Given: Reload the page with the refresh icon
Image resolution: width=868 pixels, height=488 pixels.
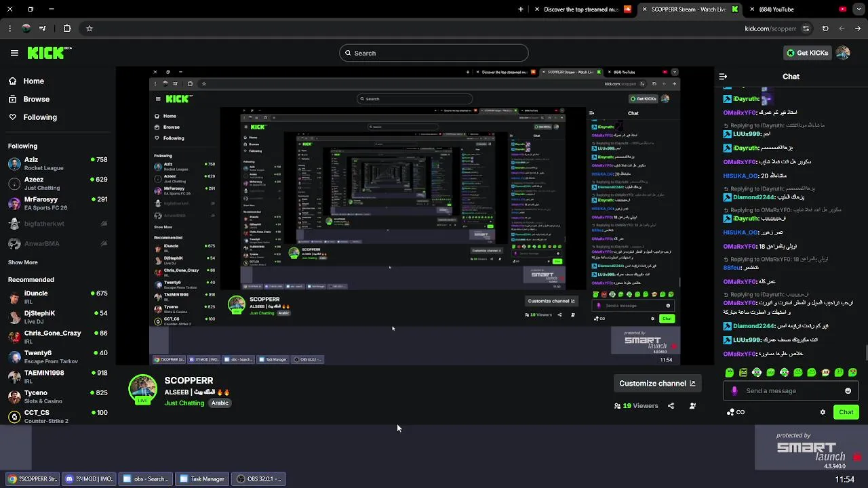Looking at the screenshot, I should [x=825, y=28].
